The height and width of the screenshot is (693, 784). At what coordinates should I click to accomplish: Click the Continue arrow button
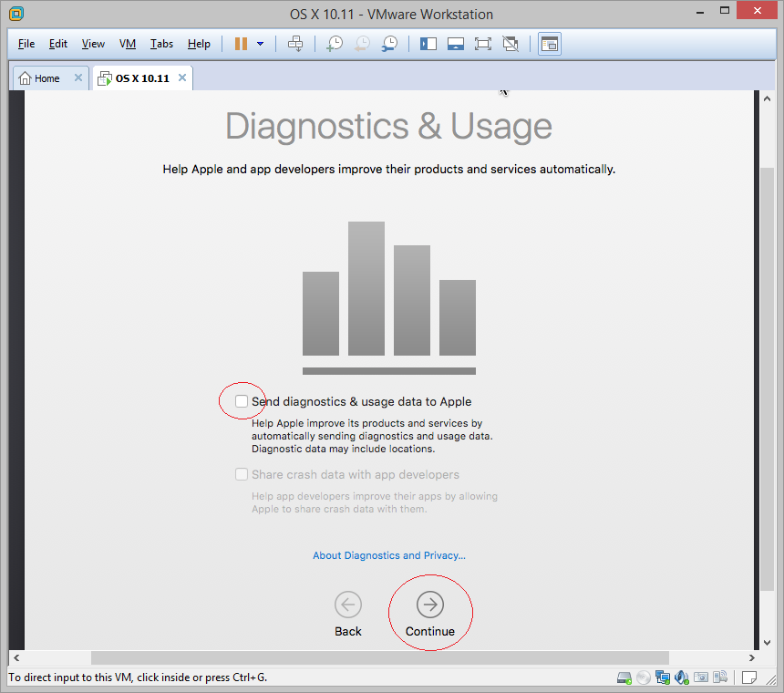coord(430,605)
